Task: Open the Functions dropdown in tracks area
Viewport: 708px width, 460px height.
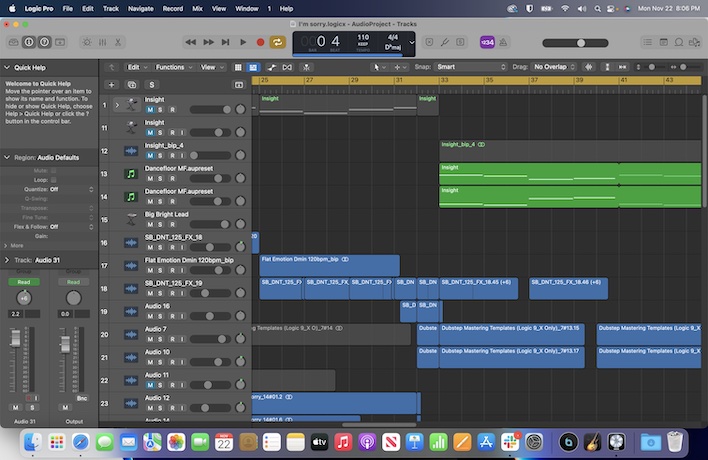Action: coord(174,67)
